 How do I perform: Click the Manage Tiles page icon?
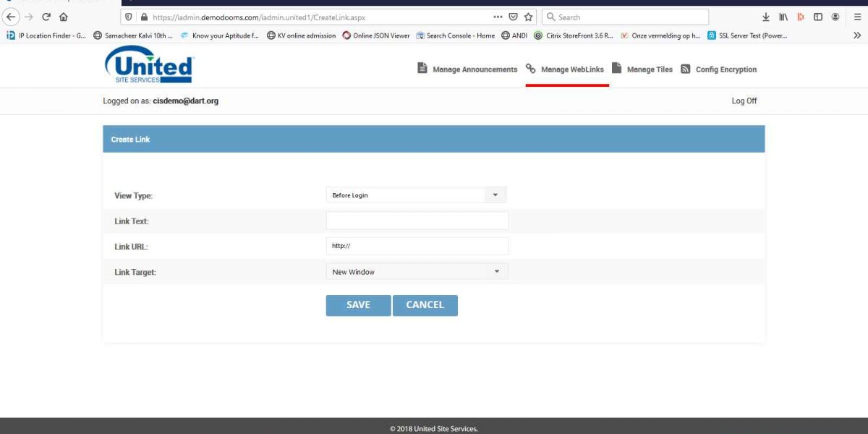pyautogui.click(x=616, y=69)
